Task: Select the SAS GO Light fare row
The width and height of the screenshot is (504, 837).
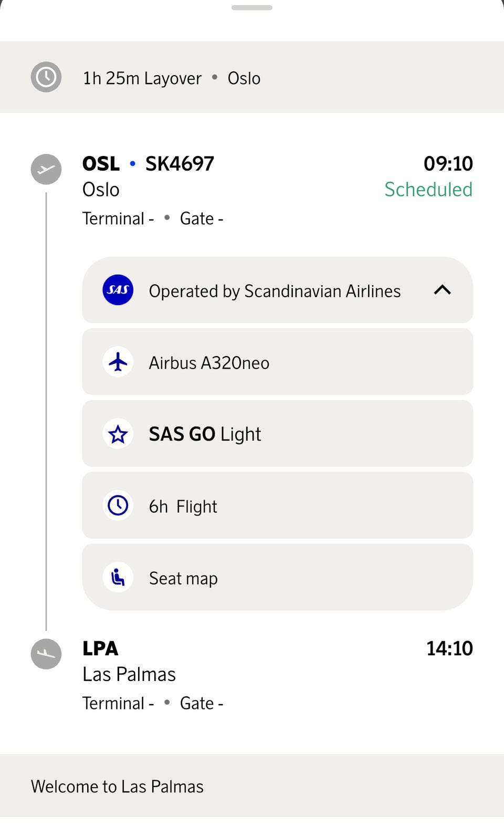Action: [278, 434]
